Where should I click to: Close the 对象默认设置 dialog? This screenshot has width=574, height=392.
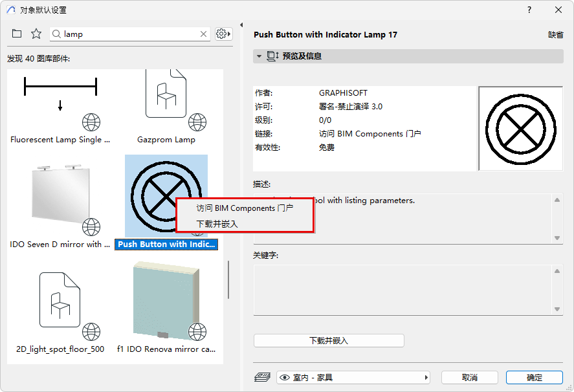(x=558, y=10)
